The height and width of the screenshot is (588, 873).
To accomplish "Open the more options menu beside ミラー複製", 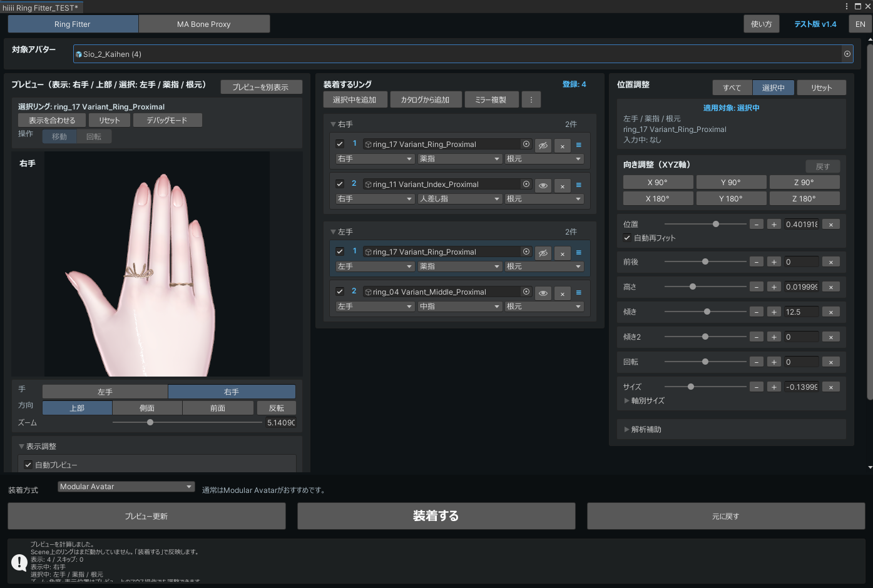I will [x=531, y=99].
